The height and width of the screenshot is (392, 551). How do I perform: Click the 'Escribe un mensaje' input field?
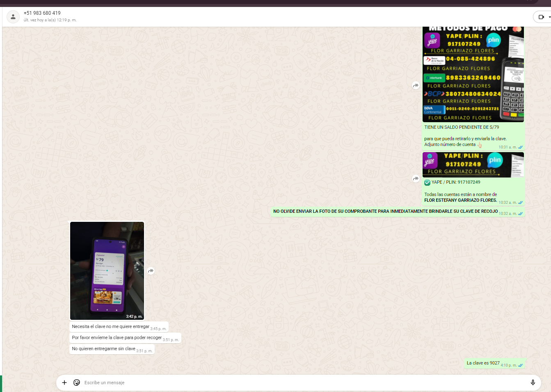pos(287,383)
